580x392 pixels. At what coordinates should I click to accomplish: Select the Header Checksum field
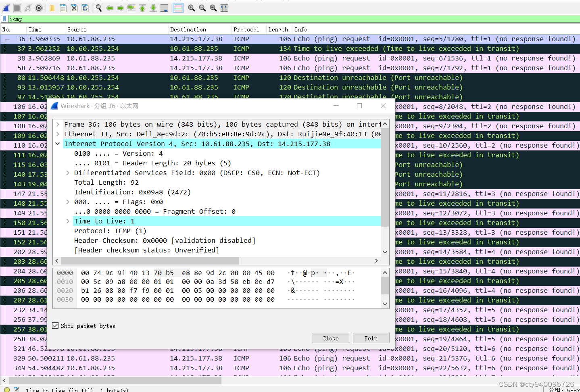pos(165,240)
